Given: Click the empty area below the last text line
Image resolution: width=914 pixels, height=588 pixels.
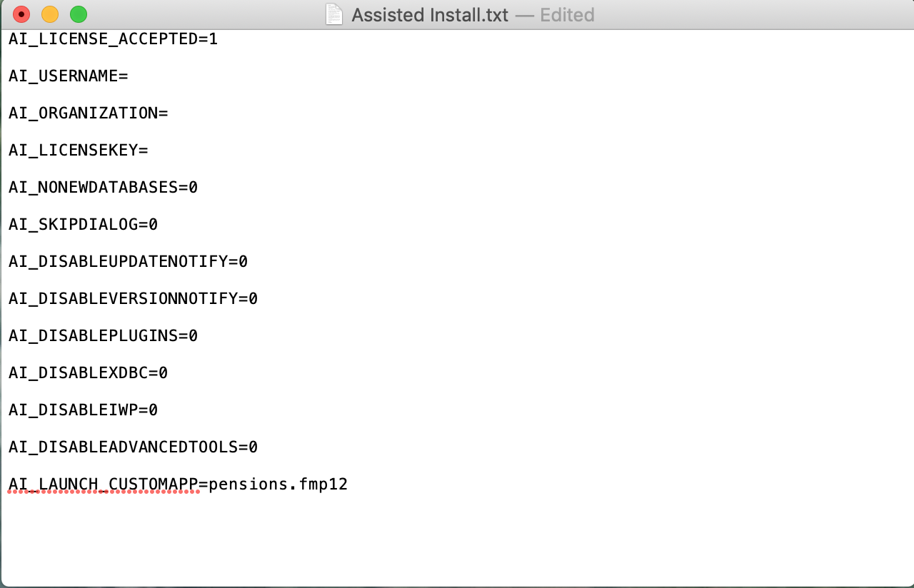Looking at the screenshot, I should coord(457,542).
